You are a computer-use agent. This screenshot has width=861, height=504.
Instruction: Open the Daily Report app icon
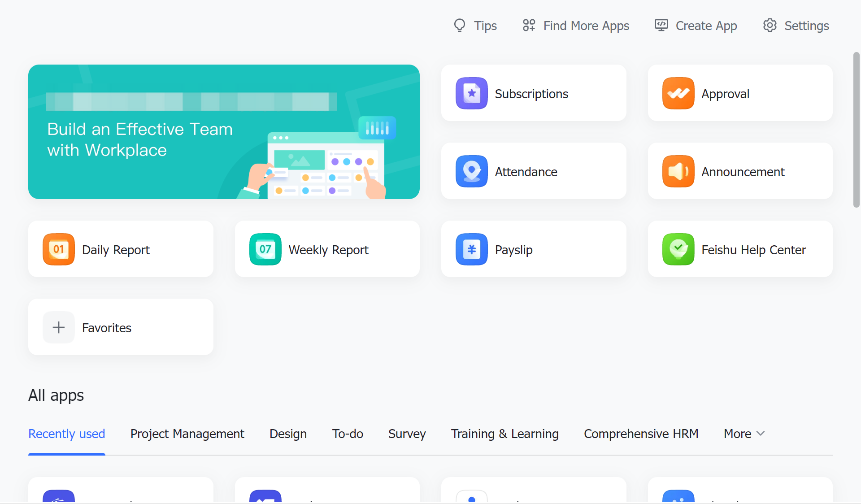58,249
